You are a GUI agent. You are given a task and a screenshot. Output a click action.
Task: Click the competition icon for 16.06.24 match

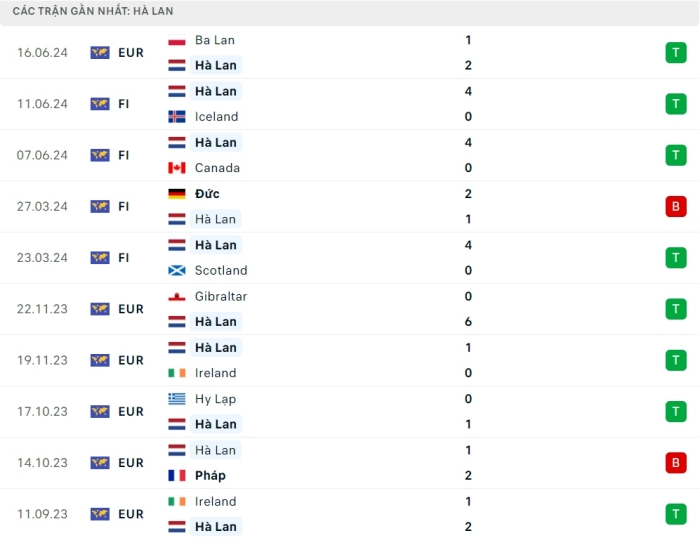click(100, 53)
